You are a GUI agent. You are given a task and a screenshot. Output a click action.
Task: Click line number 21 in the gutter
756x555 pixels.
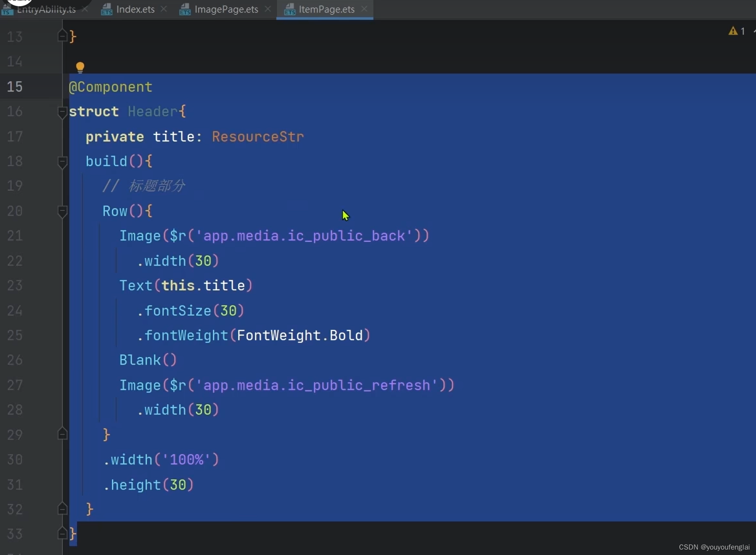(15, 236)
